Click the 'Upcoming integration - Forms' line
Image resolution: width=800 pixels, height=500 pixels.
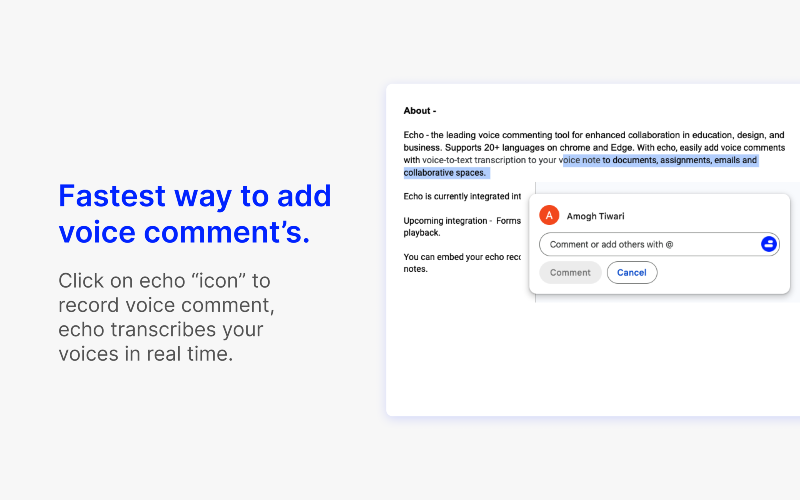coord(462,220)
